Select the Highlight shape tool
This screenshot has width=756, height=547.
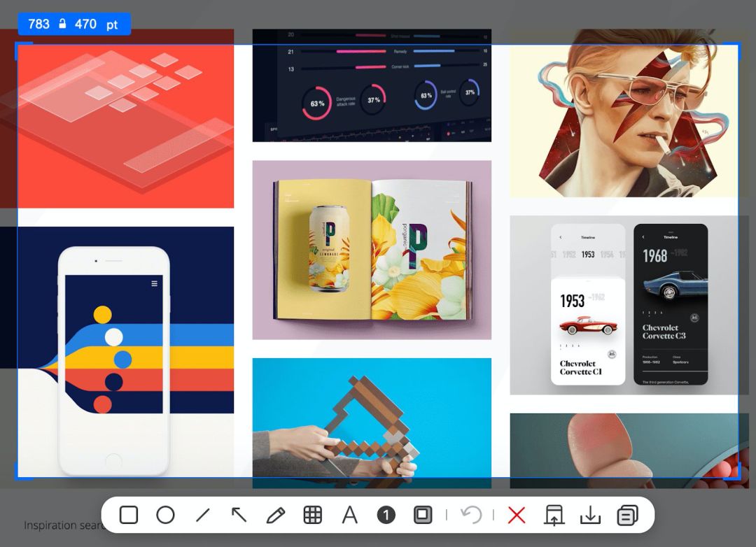pos(423,514)
